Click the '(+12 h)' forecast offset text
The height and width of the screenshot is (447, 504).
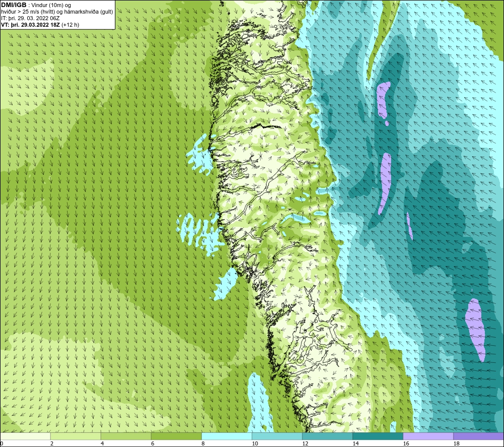[71, 25]
